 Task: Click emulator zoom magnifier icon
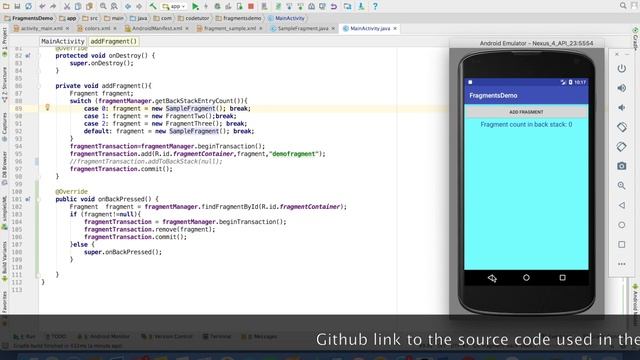[622, 186]
